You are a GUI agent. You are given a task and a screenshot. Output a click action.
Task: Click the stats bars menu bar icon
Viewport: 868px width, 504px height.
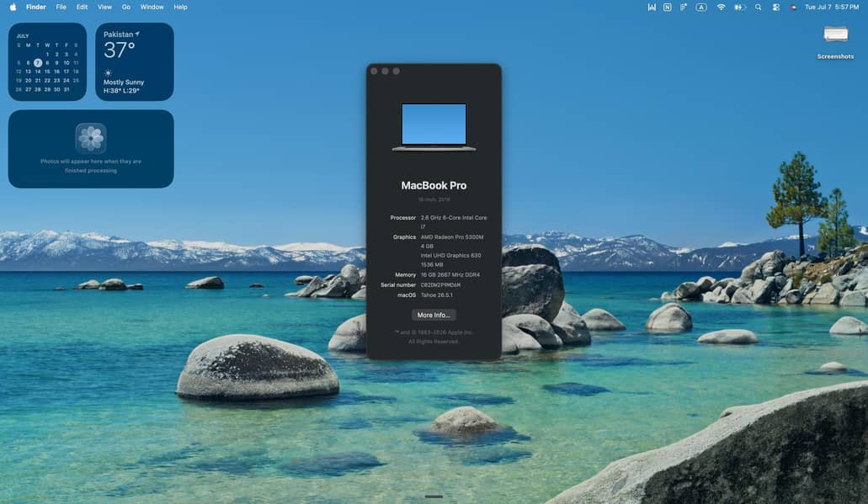pos(652,8)
